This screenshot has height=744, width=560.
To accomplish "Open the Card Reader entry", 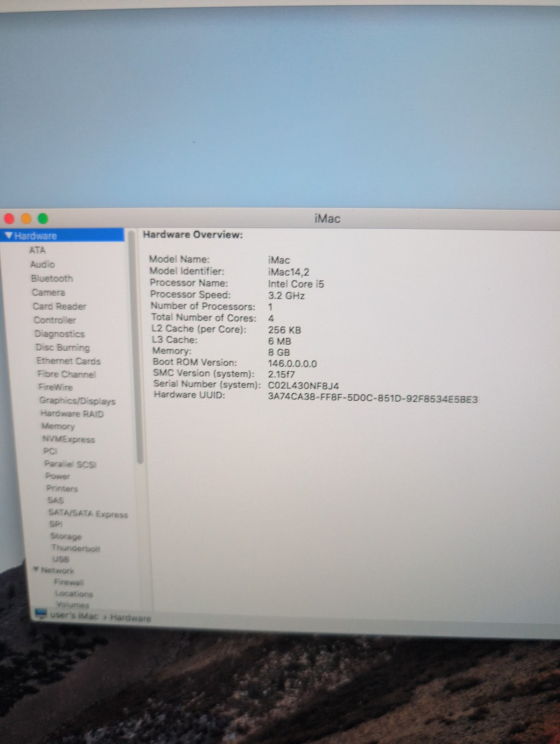I will 60,306.
